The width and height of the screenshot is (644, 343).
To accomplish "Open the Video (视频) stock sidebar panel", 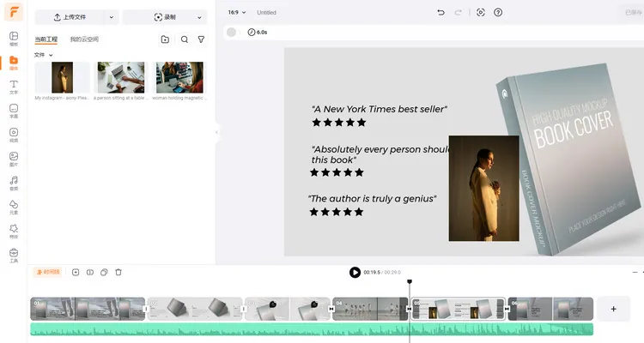I will [14, 135].
